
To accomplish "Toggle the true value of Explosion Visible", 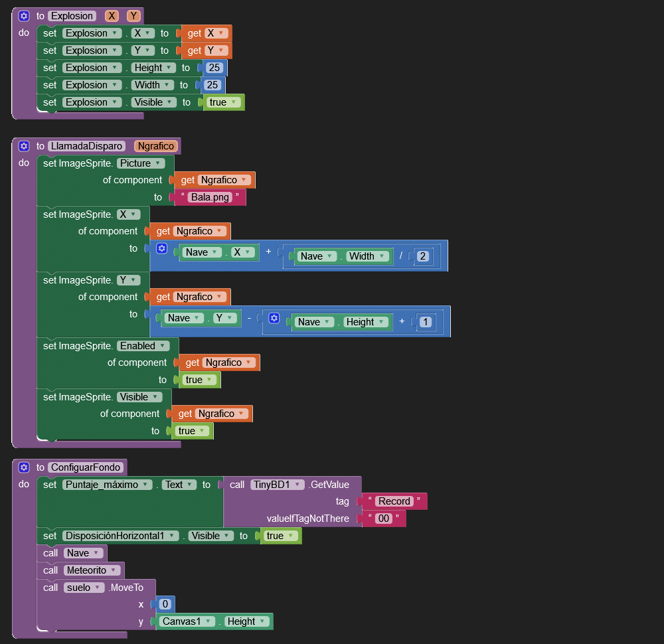I will click(223, 102).
